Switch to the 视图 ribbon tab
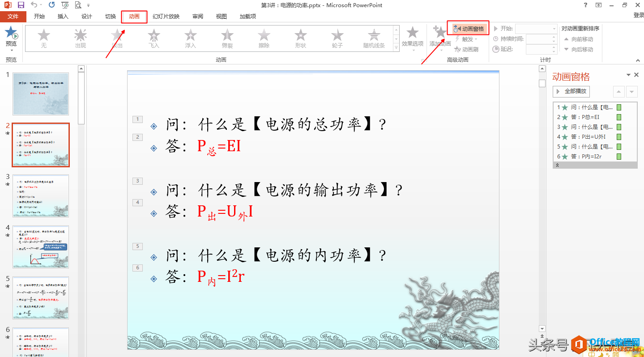The height and width of the screenshot is (357, 644). (222, 17)
